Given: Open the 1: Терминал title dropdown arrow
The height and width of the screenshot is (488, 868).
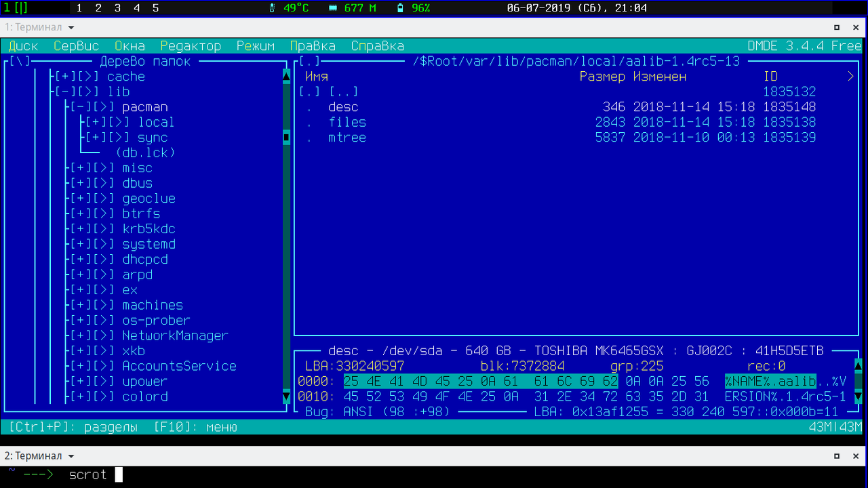Looking at the screenshot, I should [x=71, y=28].
